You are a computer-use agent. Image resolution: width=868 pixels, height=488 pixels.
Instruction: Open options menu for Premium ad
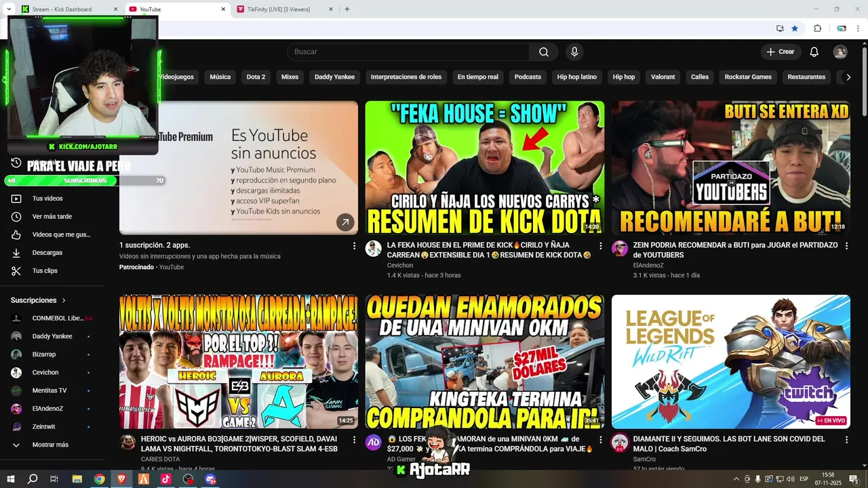354,246
